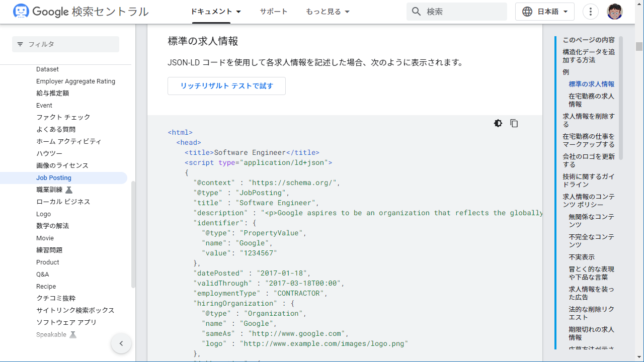Click the filter icon in sidebar
The width and height of the screenshot is (644, 362).
click(x=20, y=44)
